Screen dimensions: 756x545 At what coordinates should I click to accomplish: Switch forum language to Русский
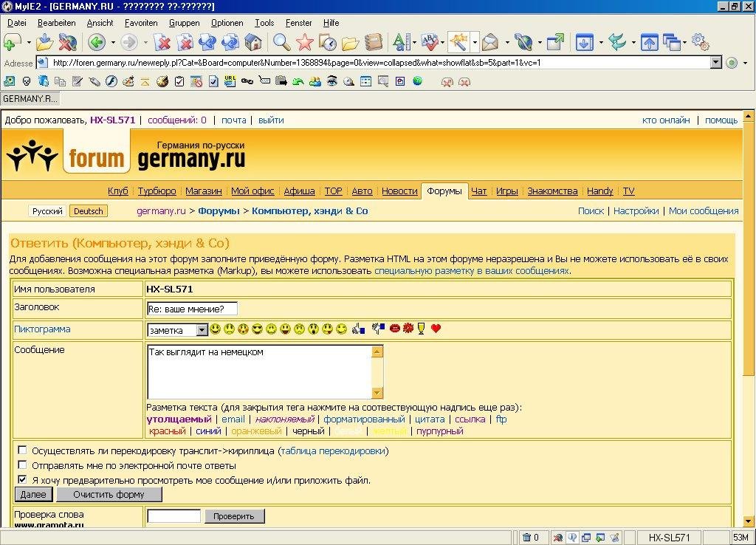point(47,211)
